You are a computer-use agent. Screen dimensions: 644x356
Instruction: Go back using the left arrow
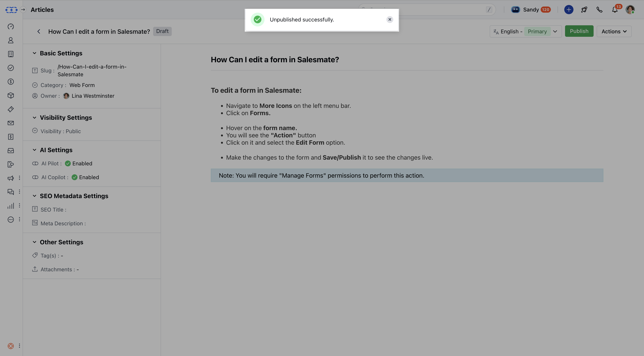pyautogui.click(x=39, y=31)
